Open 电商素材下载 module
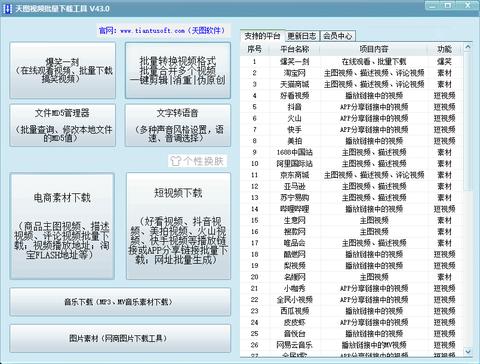The height and width of the screenshot is (364, 480). coord(62,226)
